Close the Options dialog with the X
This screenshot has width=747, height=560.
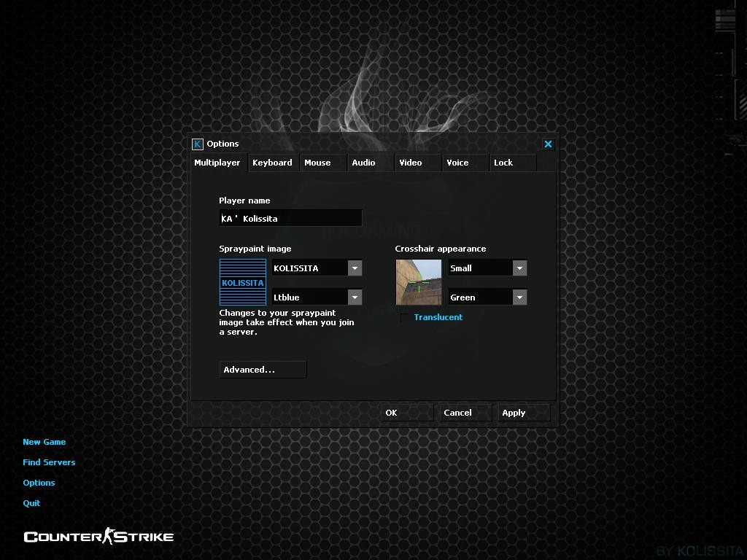tap(548, 144)
